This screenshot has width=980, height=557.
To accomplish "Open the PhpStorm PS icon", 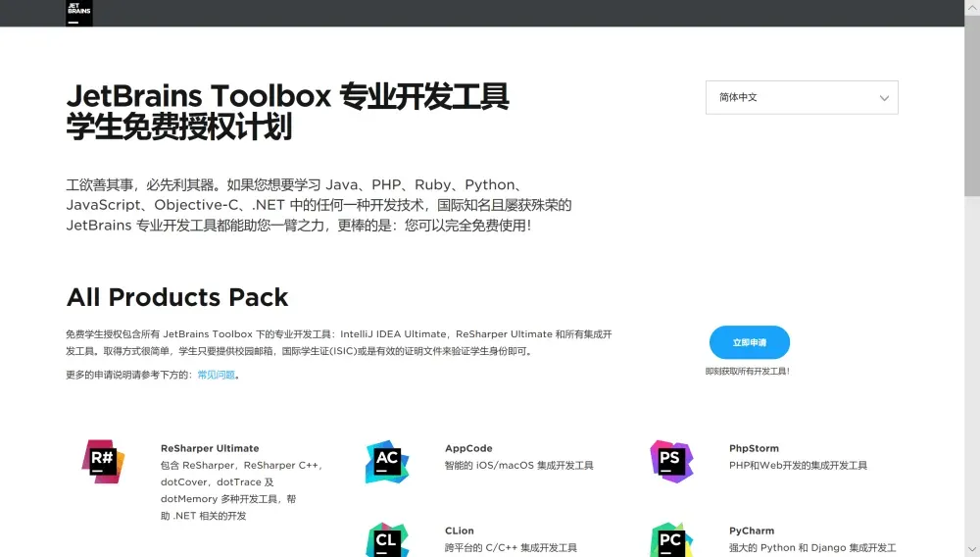I will (x=671, y=462).
